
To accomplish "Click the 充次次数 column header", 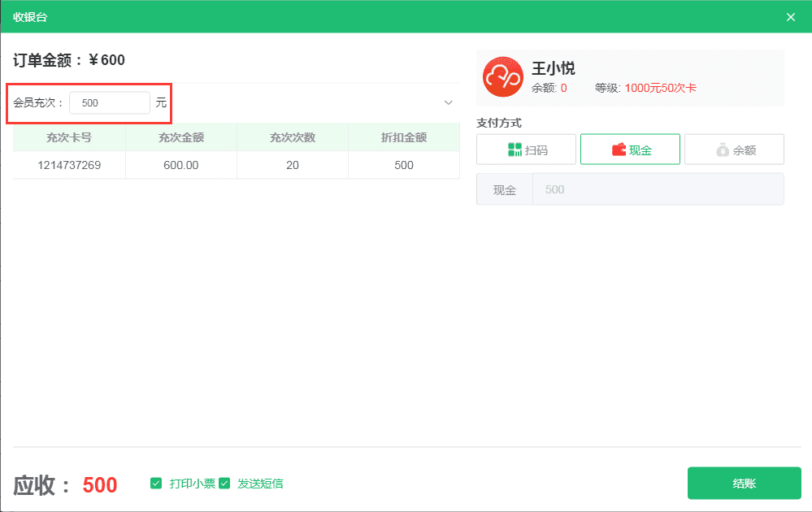I will (293, 137).
